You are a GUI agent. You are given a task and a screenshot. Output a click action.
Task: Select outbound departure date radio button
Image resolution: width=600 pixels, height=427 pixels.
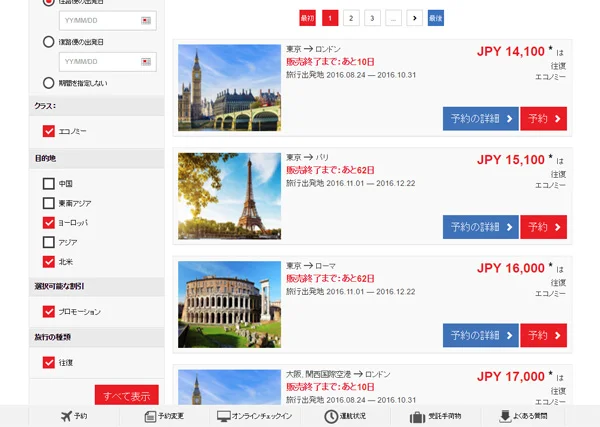49,1
